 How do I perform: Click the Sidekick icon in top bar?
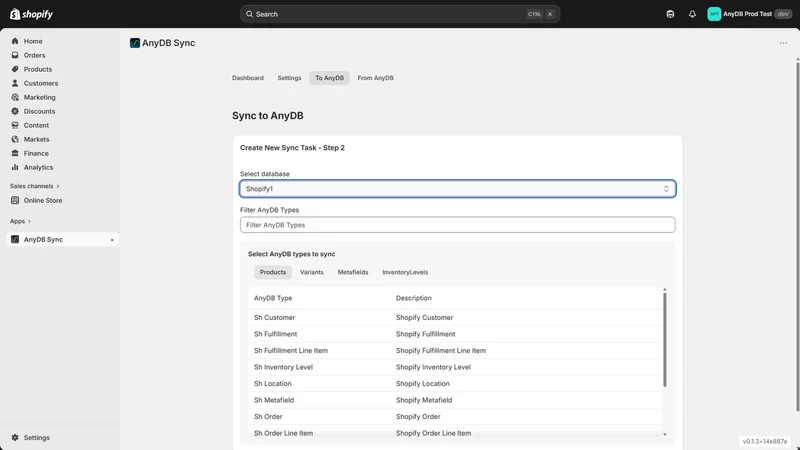[x=670, y=14]
